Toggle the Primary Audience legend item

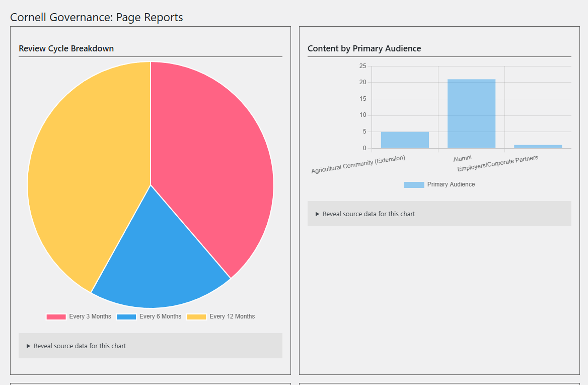tap(439, 184)
